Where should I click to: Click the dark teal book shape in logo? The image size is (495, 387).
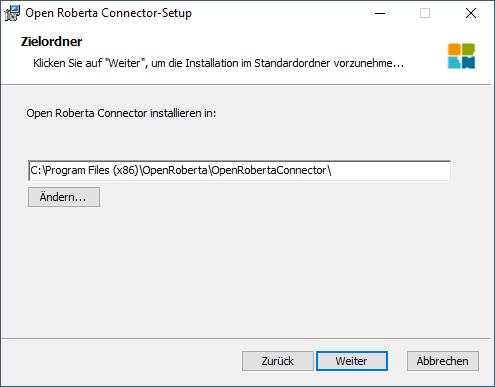(x=469, y=62)
